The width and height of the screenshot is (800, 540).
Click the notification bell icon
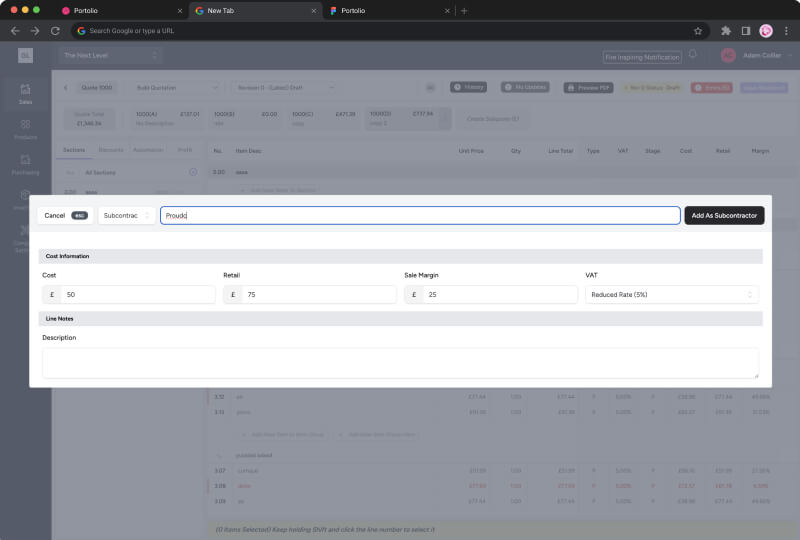[x=693, y=55]
